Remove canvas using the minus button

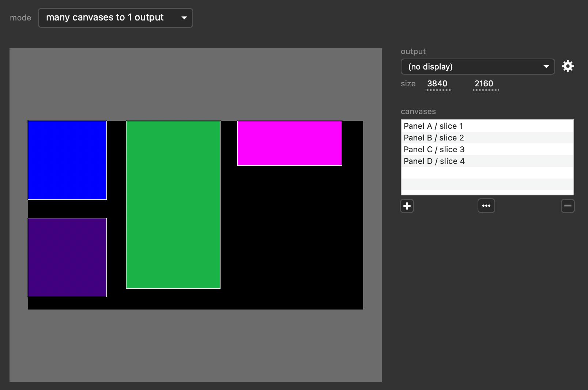coord(568,206)
